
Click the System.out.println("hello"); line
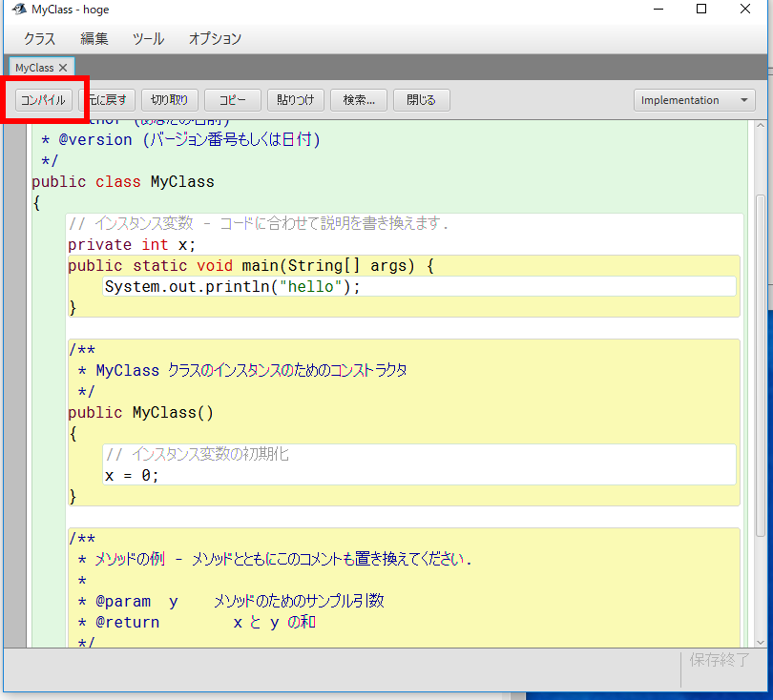(233, 287)
